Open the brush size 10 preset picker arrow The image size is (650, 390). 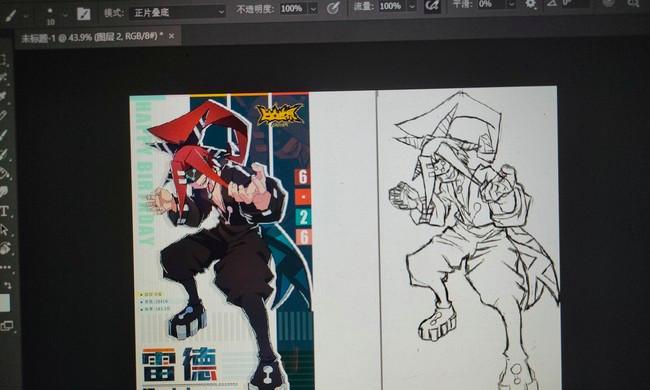click(65, 15)
